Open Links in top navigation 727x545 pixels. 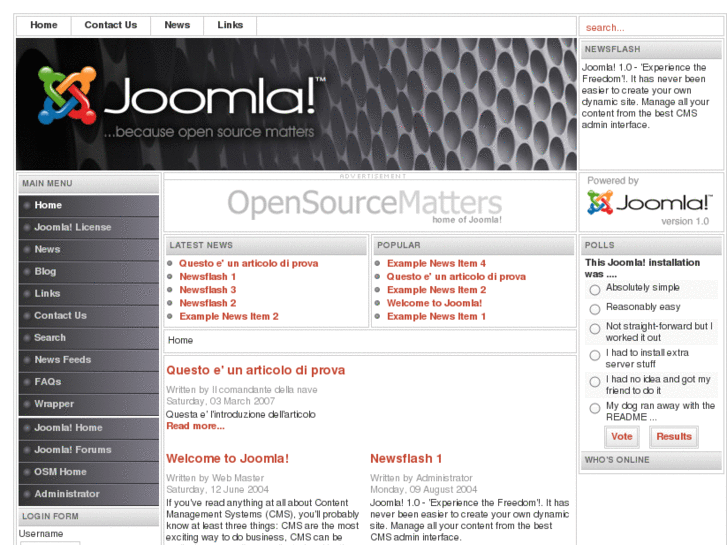[x=230, y=26]
